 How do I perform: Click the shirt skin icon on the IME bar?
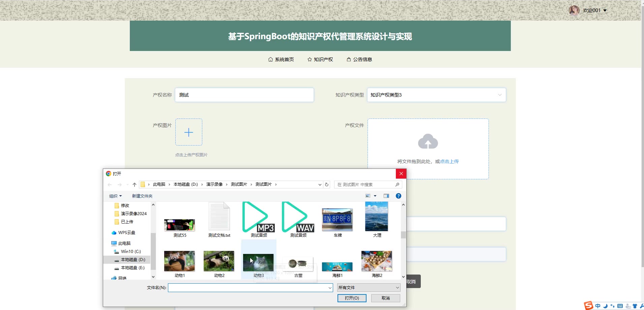click(635, 306)
